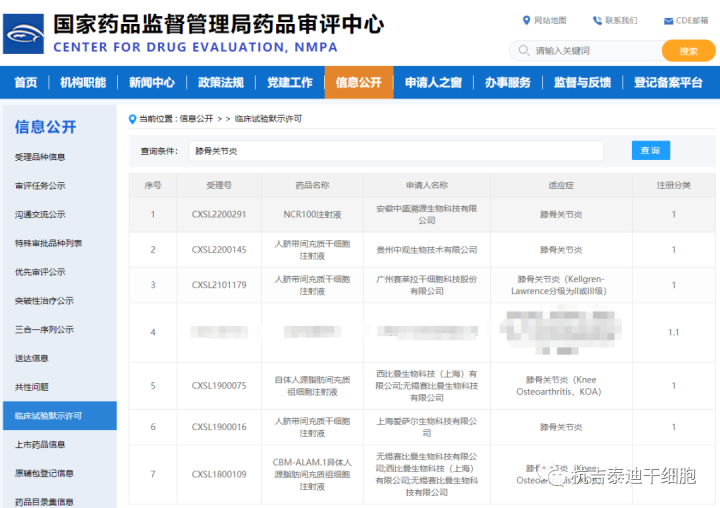Click registration class 1.1 in row 4

pyautogui.click(x=673, y=332)
